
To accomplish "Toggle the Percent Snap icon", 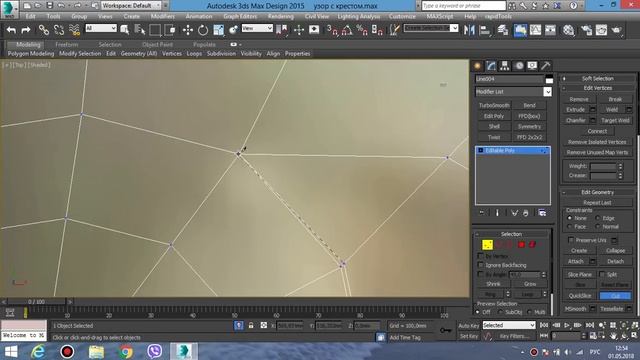I will (362, 30).
